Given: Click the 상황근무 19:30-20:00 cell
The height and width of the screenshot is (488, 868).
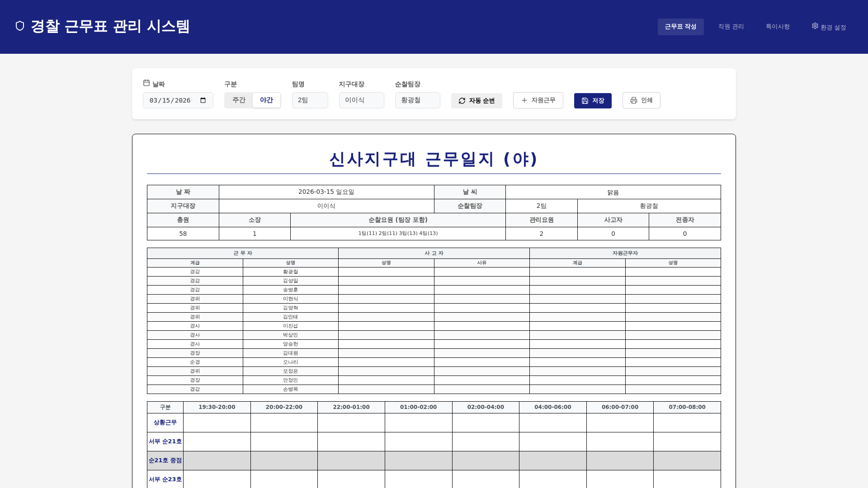Looking at the screenshot, I should [217, 422].
